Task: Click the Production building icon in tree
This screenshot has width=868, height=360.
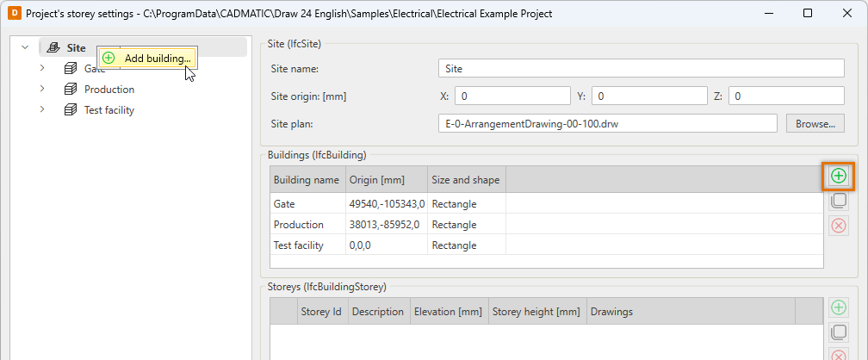Action: click(x=71, y=90)
